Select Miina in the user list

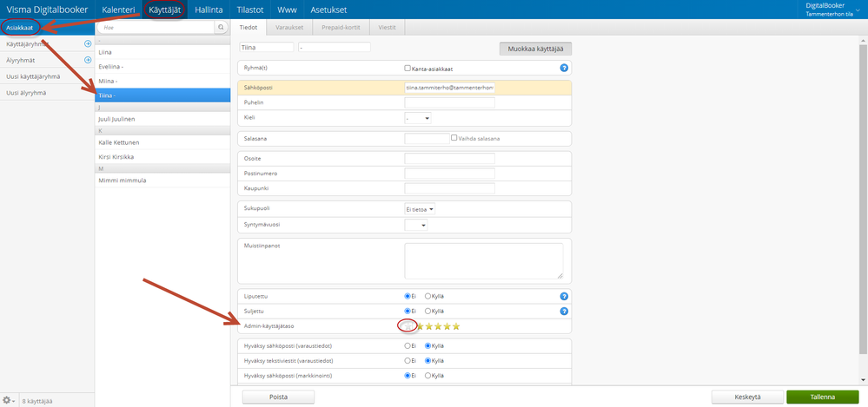162,81
